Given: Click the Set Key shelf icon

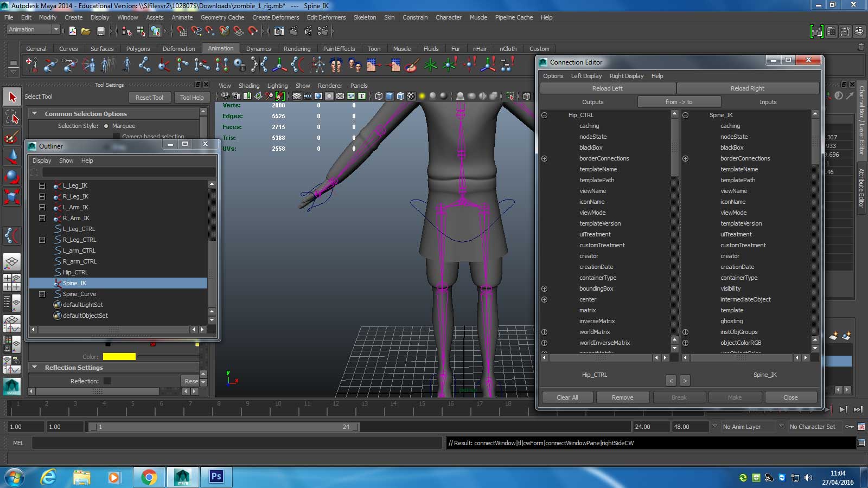Looking at the screenshot, I should pos(33,65).
